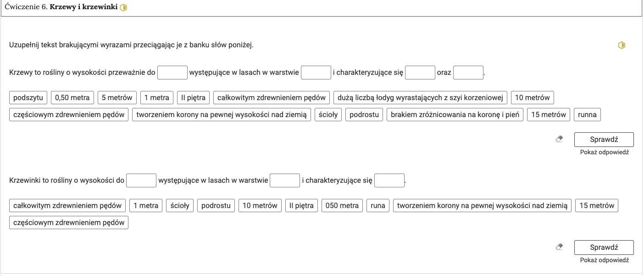Pick 'brakiem zróżnicowania na koronę i pień' tile
This screenshot has height=276, width=644.
(x=455, y=114)
